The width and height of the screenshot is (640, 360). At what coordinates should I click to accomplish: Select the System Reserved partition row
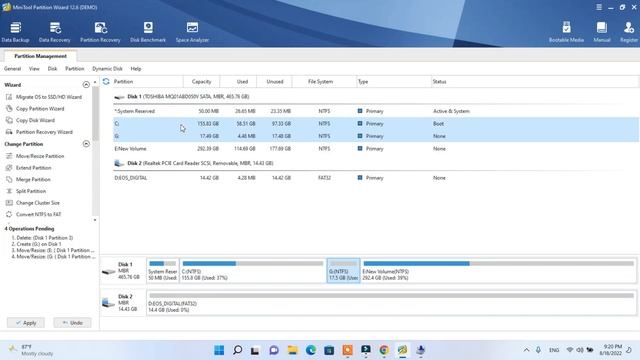pos(376,111)
